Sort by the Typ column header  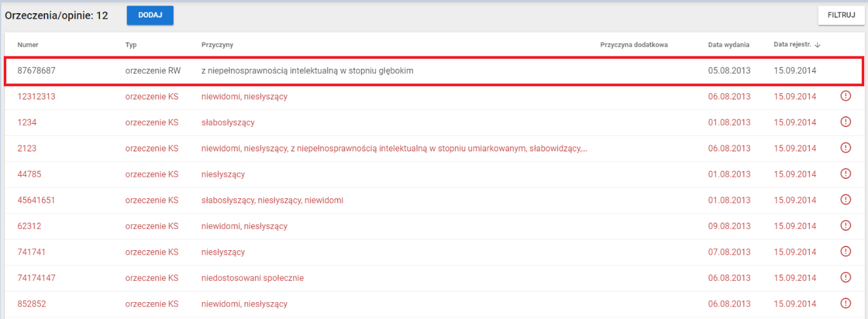pos(131,45)
